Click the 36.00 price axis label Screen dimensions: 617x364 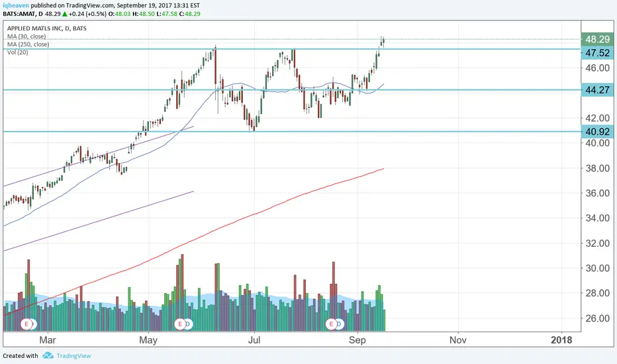(x=597, y=193)
